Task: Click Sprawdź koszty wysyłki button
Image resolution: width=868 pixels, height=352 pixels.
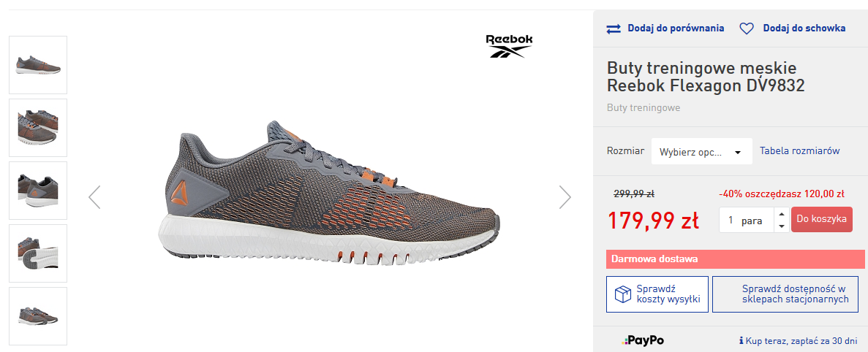Action: pos(657,294)
